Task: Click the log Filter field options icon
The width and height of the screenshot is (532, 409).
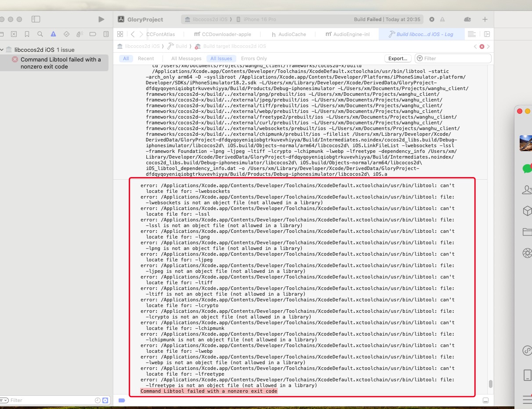Action: (x=420, y=58)
